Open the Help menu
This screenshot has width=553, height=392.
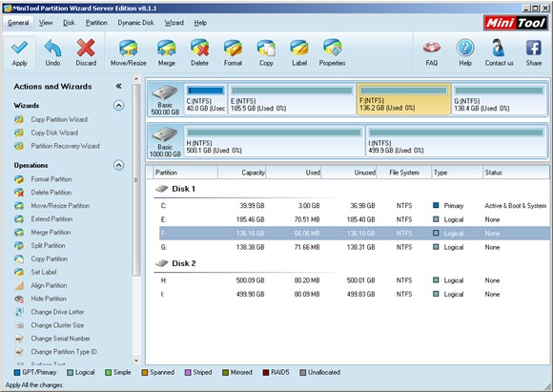coord(200,23)
